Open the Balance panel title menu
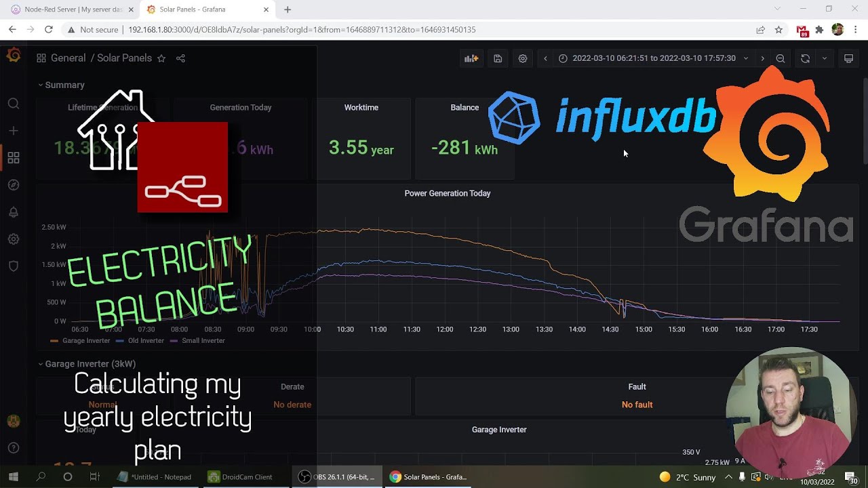The image size is (868, 488). pos(465,108)
